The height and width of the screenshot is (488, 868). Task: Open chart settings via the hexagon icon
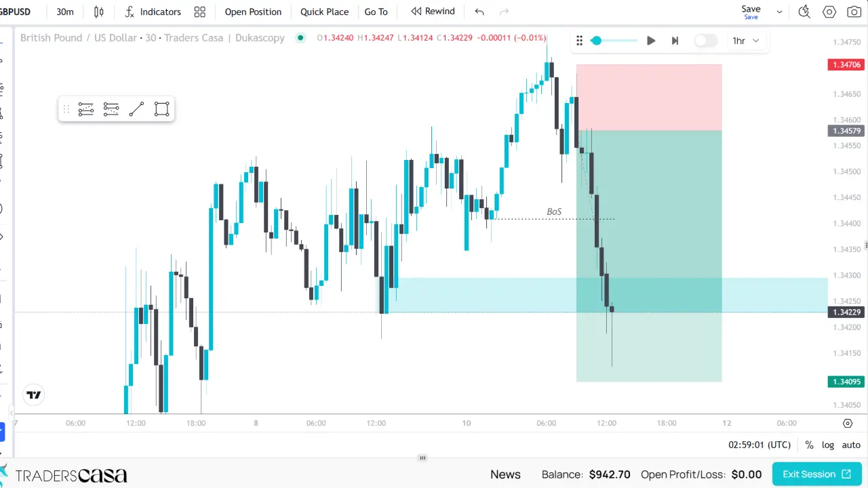click(x=829, y=12)
